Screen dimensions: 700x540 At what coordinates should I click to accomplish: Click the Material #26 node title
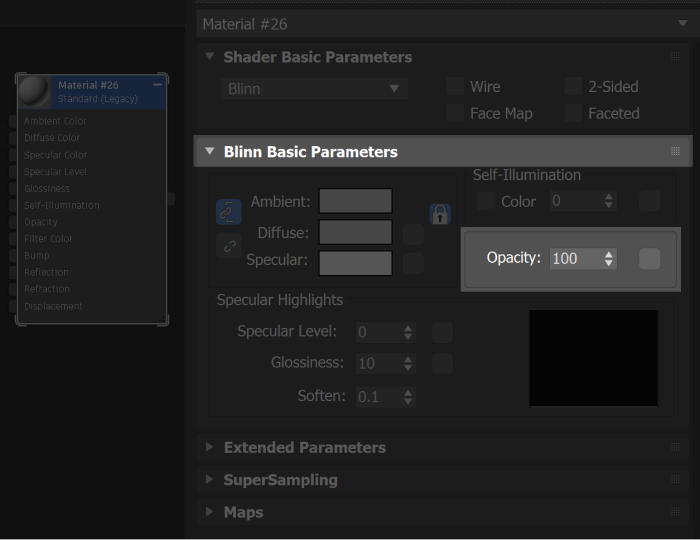88,86
